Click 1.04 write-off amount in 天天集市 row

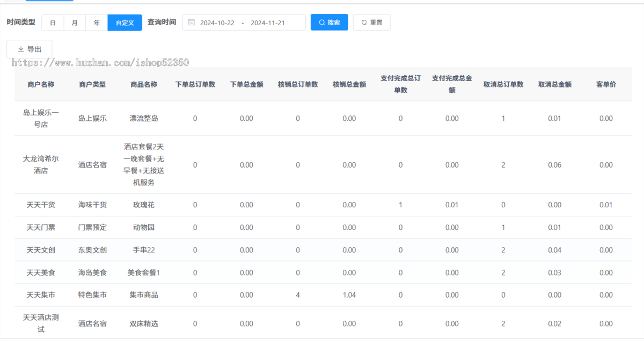click(349, 295)
